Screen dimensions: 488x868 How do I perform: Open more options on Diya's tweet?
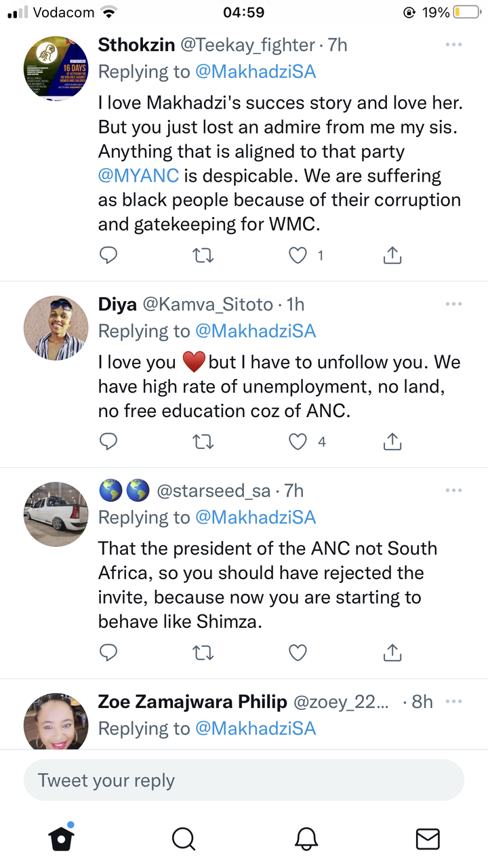(x=453, y=304)
